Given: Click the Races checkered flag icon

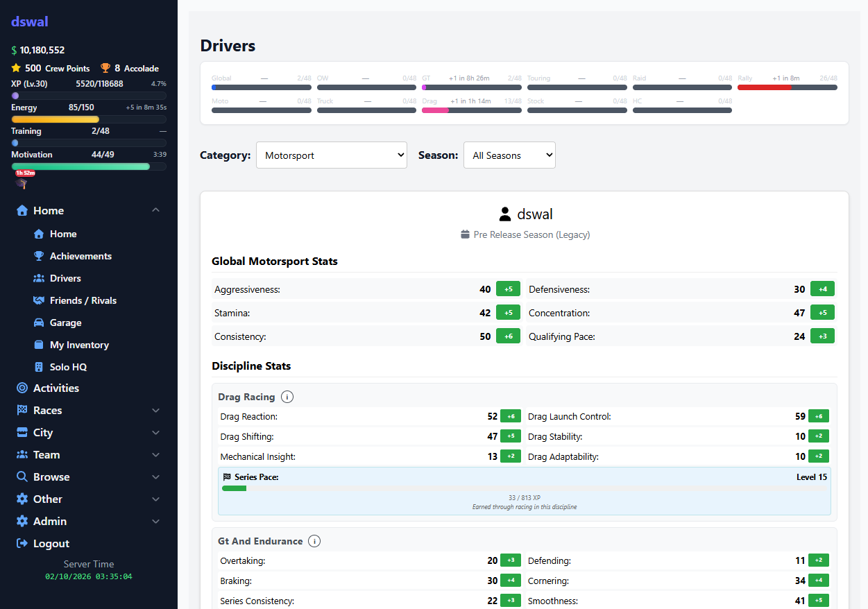Looking at the screenshot, I should click(x=22, y=411).
